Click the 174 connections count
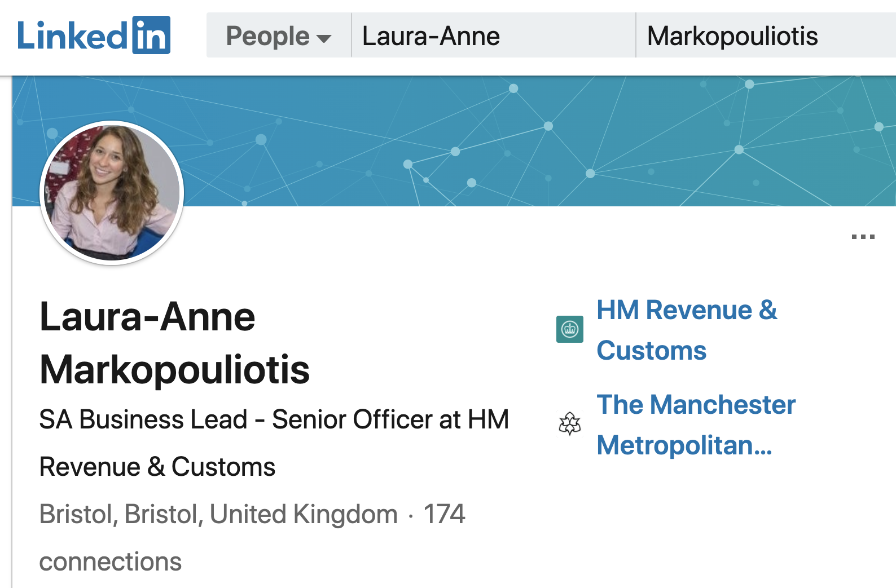Screen dimensions: 896x588 (x=444, y=514)
